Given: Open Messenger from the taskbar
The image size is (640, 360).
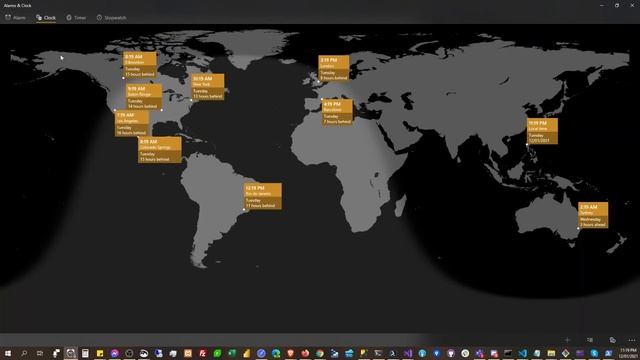Looking at the screenshot, I should click(x=115, y=353).
